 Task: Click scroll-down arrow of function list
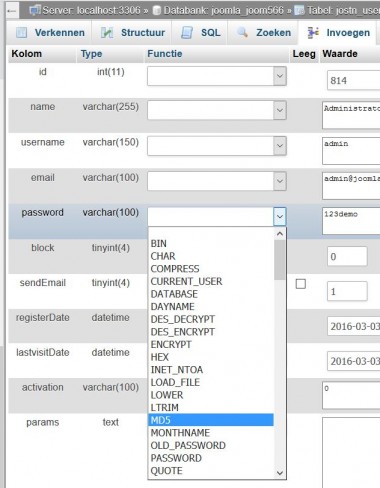280,473
